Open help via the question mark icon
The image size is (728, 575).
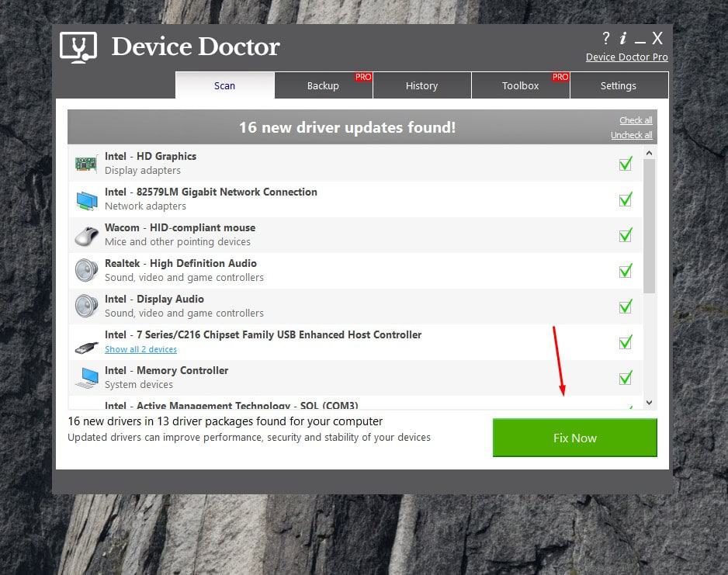605,38
